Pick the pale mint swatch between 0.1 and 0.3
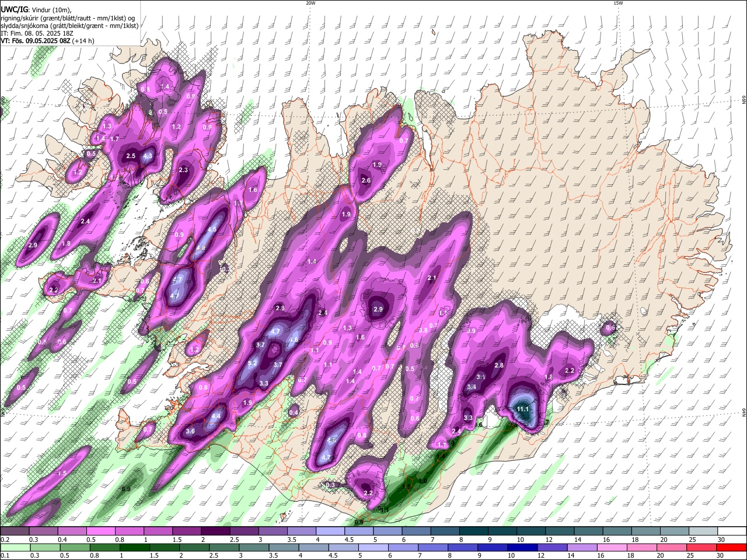747x560 pixels. click(15, 547)
